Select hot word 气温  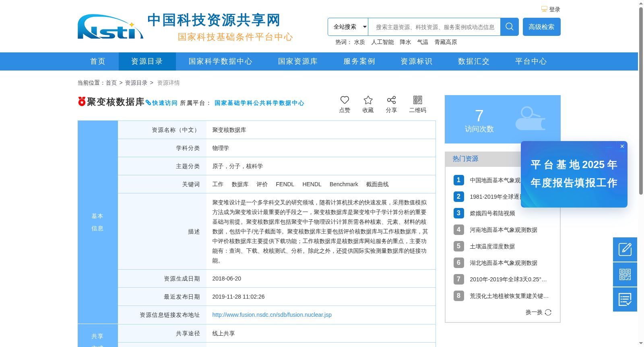point(423,42)
